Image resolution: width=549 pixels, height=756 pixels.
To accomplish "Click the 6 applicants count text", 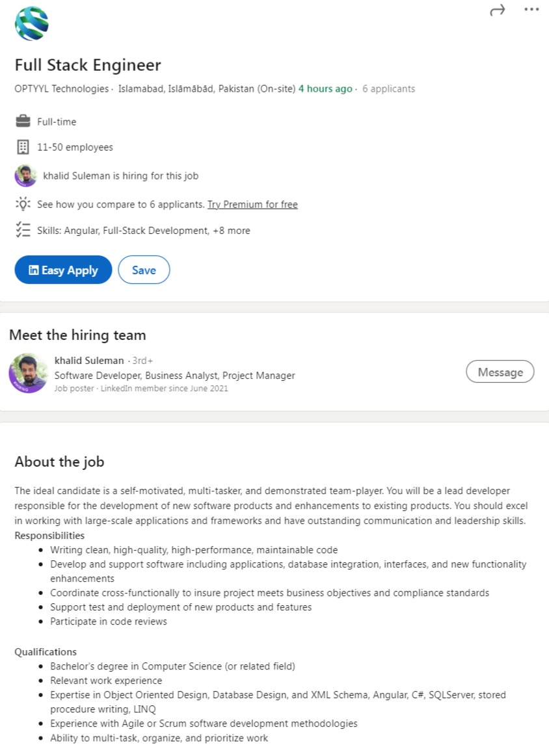I will tap(388, 88).
